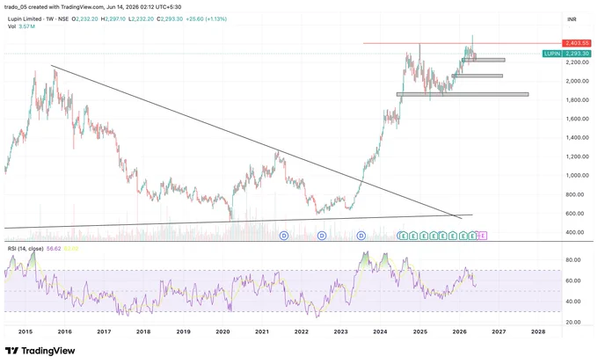The image size is (598, 364).
Task: Click the RSI (14, close) indicator legend
Action: coord(26,249)
